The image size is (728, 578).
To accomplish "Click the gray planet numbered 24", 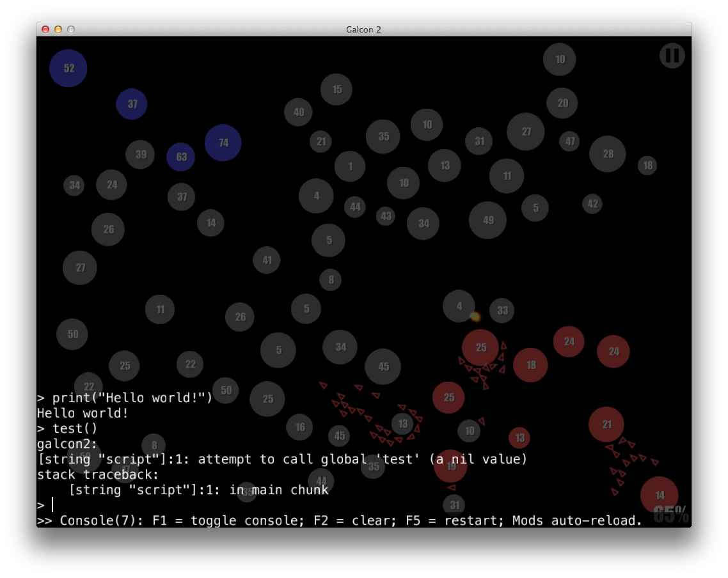I will coord(111,185).
